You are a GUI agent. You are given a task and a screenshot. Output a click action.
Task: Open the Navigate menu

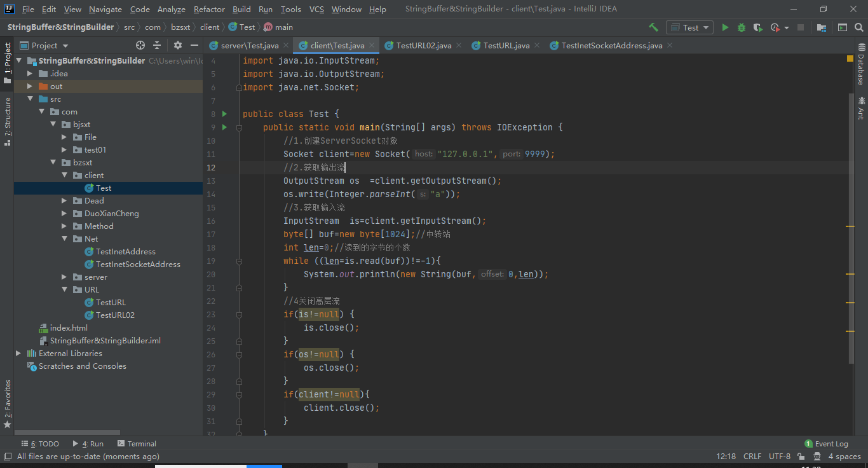click(105, 9)
